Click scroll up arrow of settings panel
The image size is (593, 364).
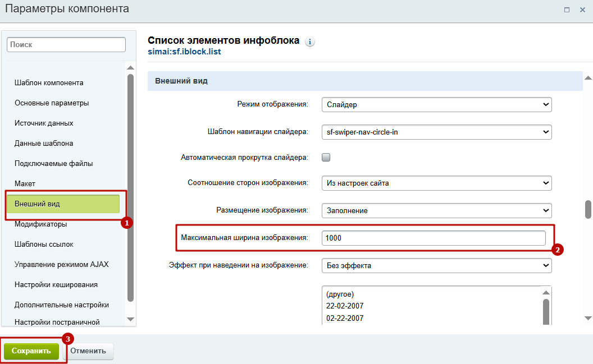[588, 78]
